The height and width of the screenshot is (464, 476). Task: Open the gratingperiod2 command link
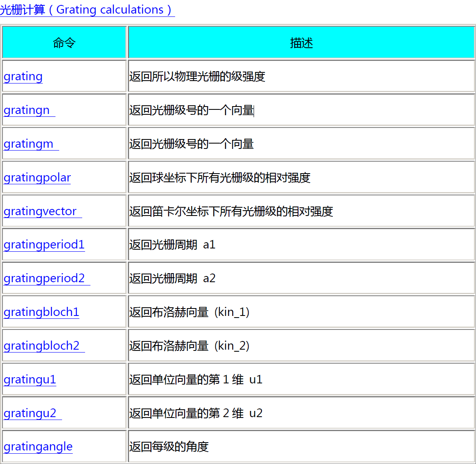tap(47, 278)
